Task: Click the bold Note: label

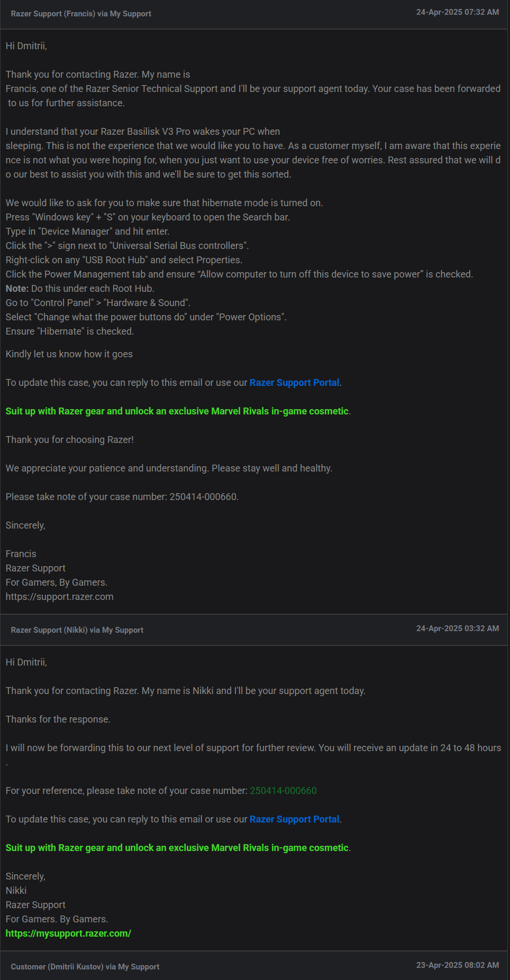Action: click(17, 289)
